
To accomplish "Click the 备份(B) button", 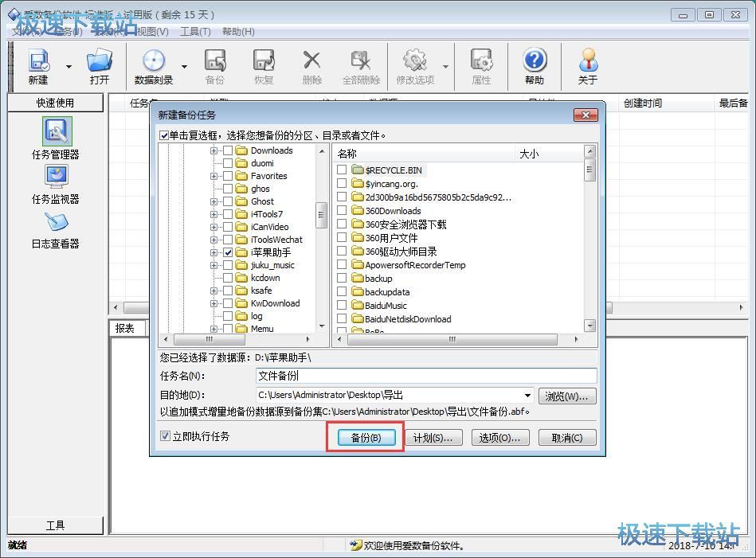I will click(365, 436).
